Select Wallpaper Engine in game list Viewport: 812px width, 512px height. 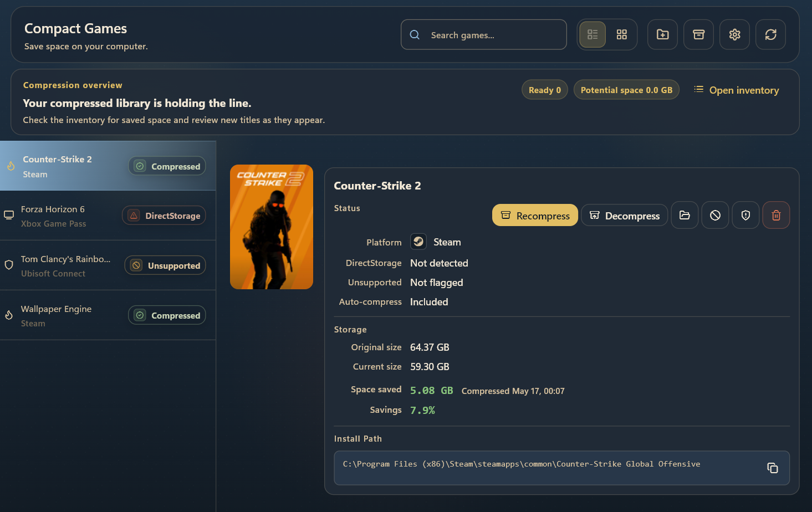point(108,315)
